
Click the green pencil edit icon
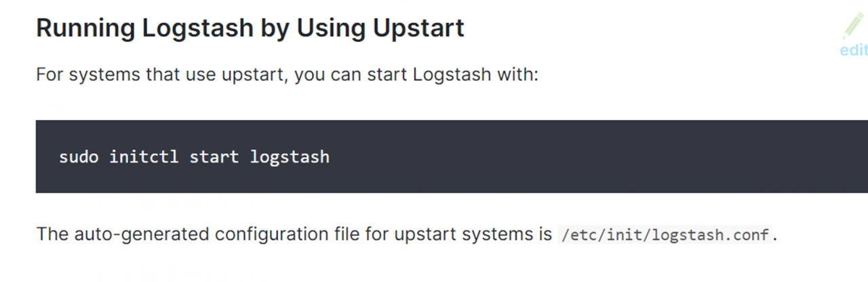853,26
